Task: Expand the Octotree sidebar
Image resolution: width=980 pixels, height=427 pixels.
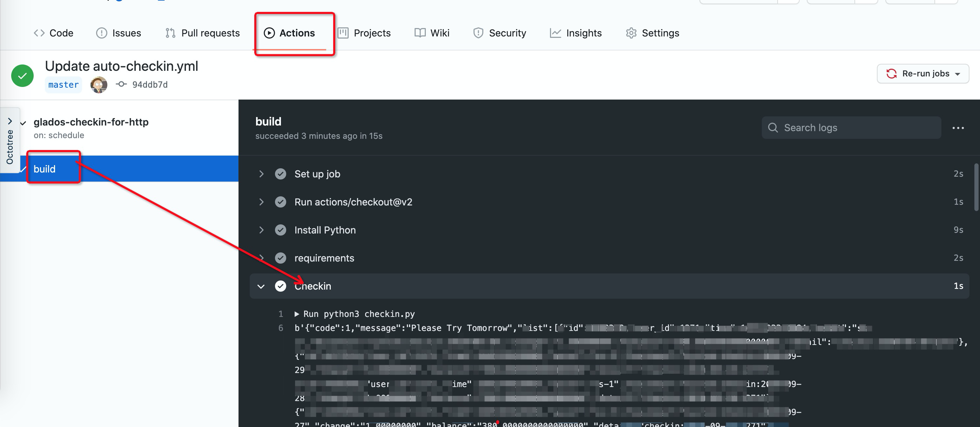Action: coord(10,121)
